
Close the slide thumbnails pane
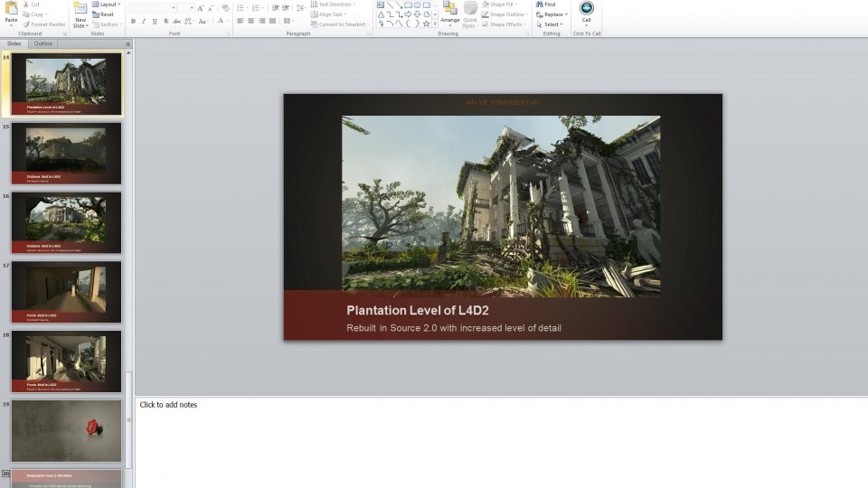pos(127,44)
